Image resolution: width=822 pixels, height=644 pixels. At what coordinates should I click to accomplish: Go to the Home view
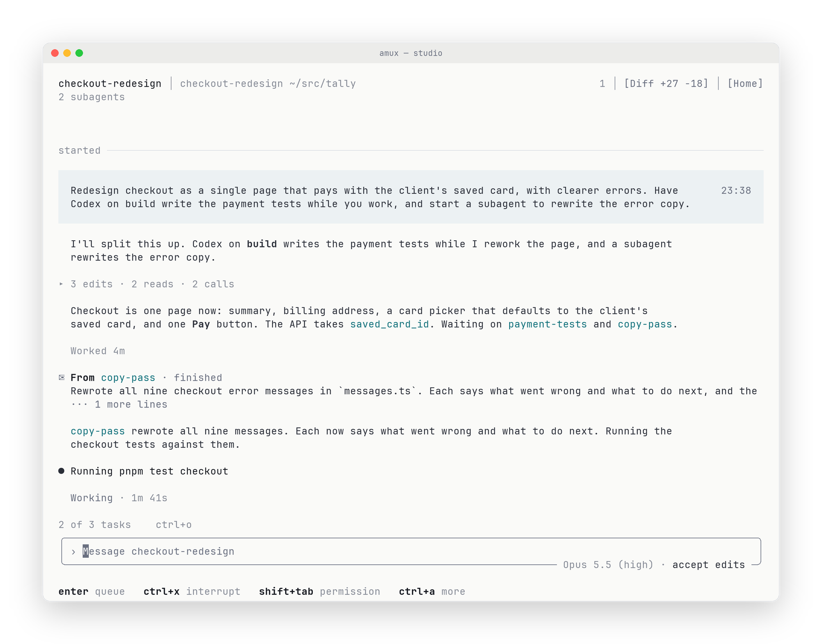(745, 83)
